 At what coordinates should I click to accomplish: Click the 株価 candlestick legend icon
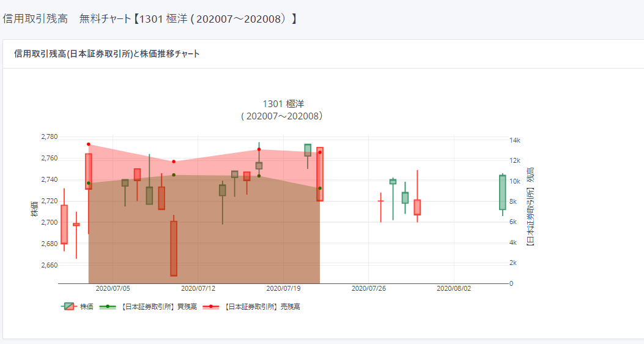pyautogui.click(x=68, y=307)
